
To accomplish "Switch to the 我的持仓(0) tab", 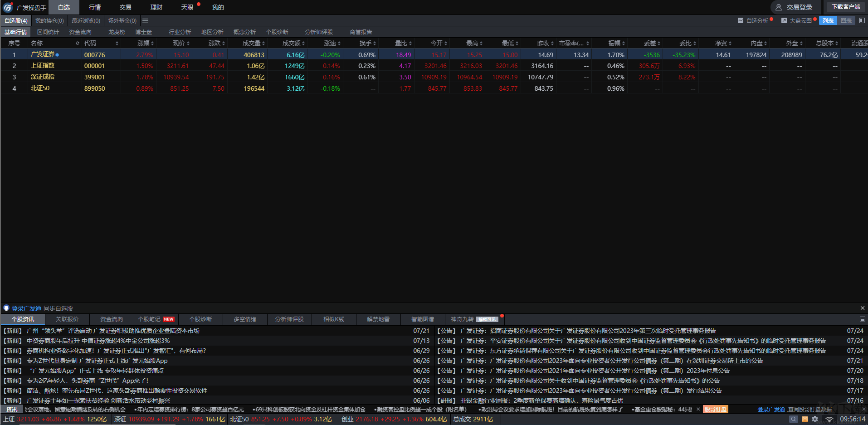I will pos(49,20).
